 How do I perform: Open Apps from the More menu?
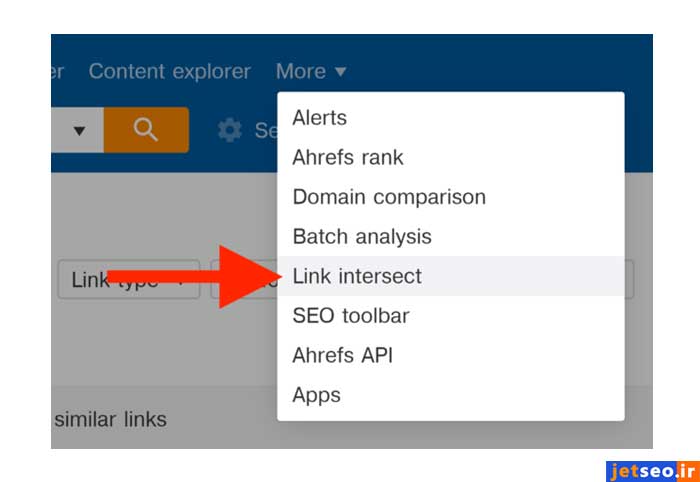click(450, 395)
